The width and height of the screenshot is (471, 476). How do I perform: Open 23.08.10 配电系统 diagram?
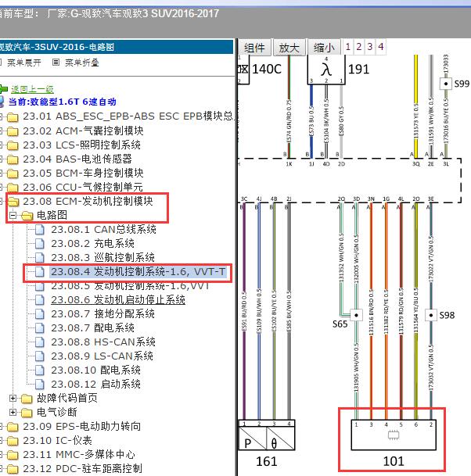[95, 370]
